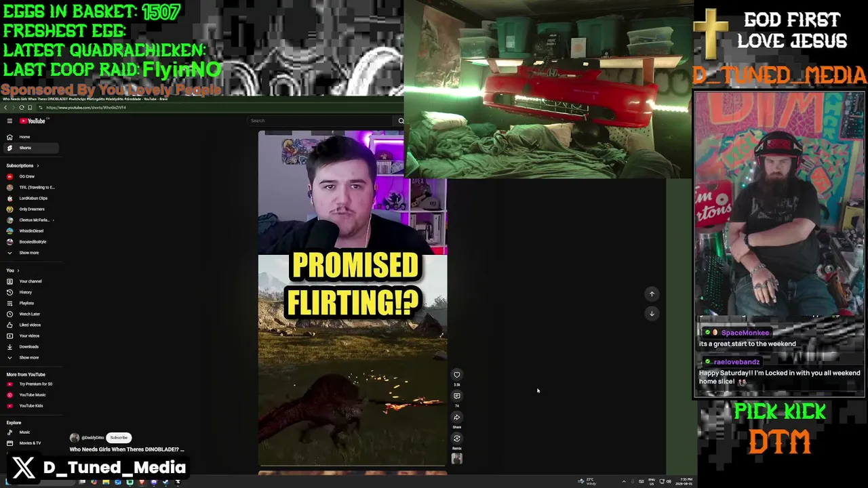Open the Short's sound thumbnail

click(x=456, y=459)
